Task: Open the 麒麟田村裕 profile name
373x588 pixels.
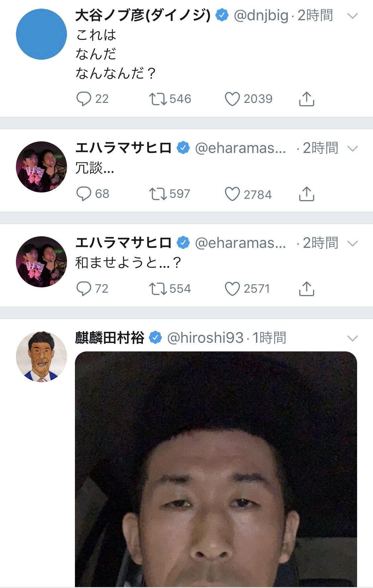Action: coord(110,338)
